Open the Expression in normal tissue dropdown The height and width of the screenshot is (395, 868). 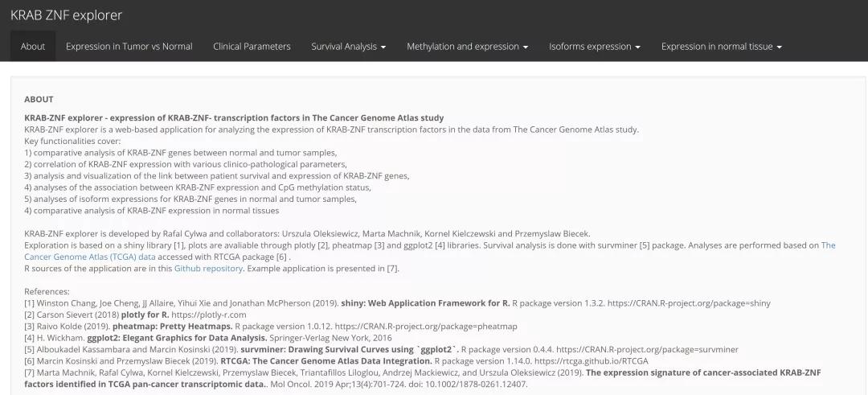pos(721,47)
